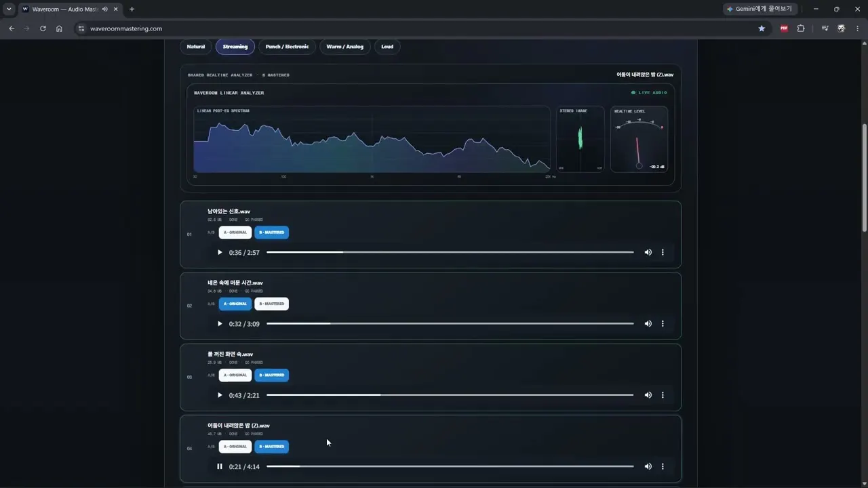Go to the browser home page
The image size is (868, 488).
coord(59,28)
